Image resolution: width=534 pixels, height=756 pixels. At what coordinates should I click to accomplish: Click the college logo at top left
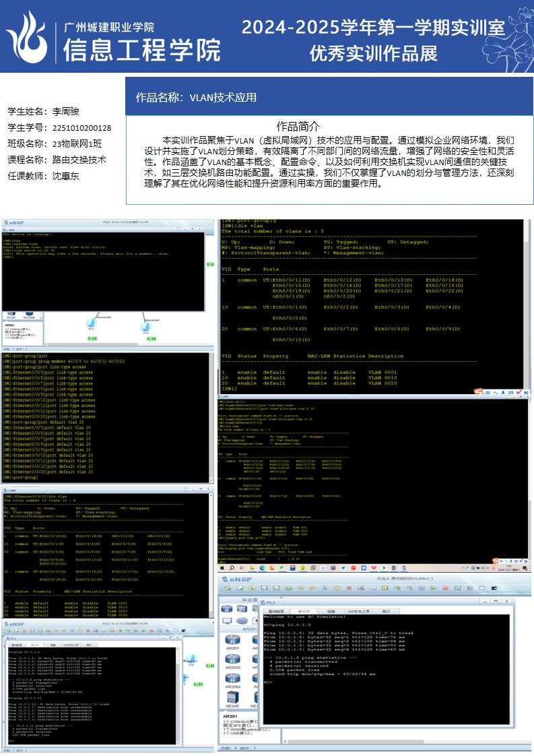[x=27, y=36]
